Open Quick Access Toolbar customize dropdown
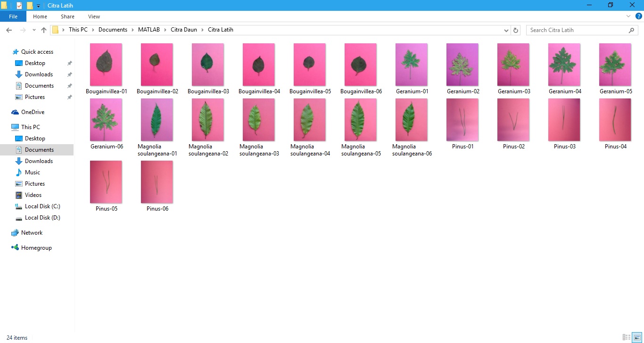The width and height of the screenshot is (644, 343). [x=39, y=6]
